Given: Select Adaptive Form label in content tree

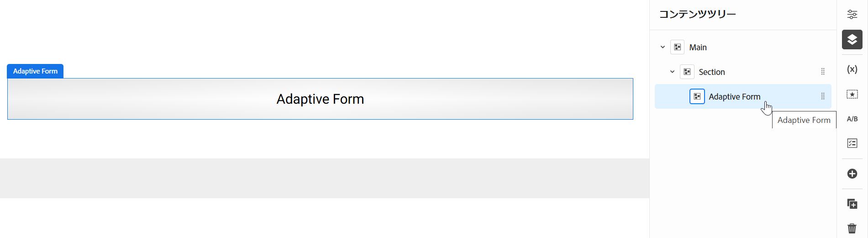Looking at the screenshot, I should (734, 97).
